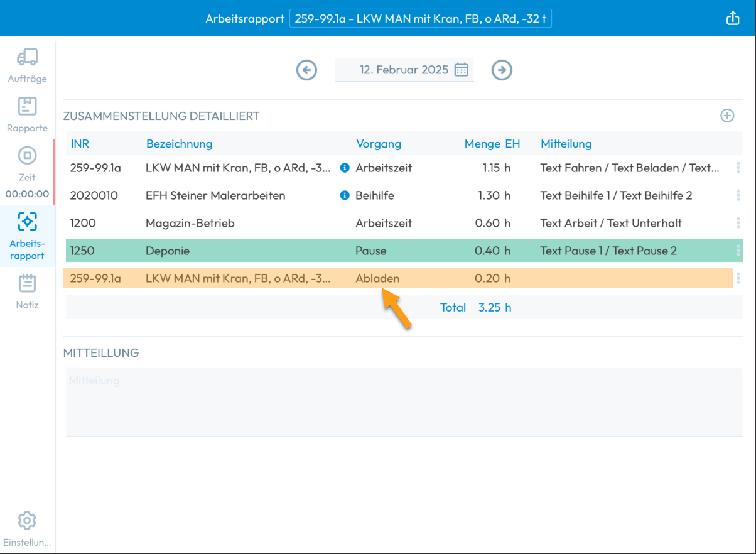Click the Mitteilung text field
The width and height of the screenshot is (756, 554).
click(x=404, y=402)
